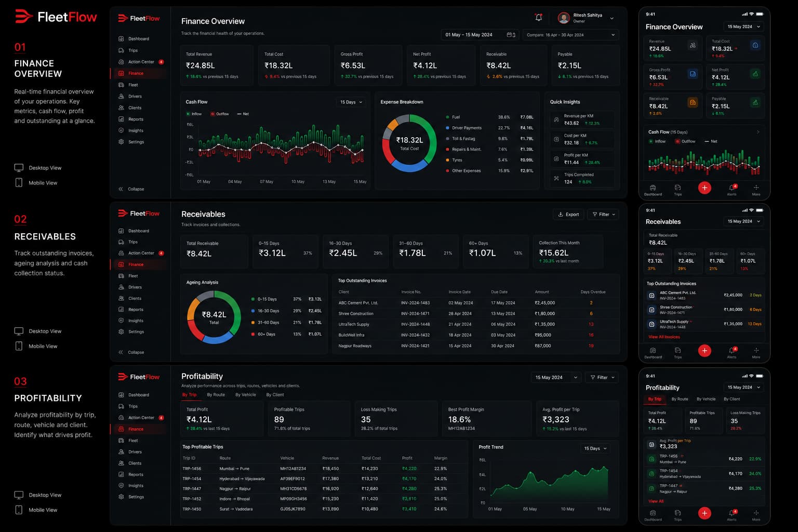Tap the Receivable card icon on mobile Finance Overview

tap(693, 102)
